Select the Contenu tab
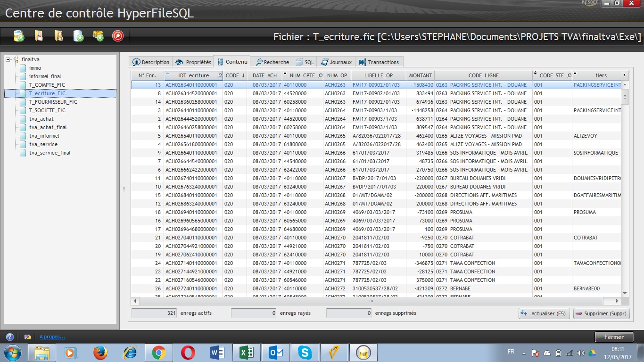The height and width of the screenshot is (362, 644). pyautogui.click(x=232, y=62)
